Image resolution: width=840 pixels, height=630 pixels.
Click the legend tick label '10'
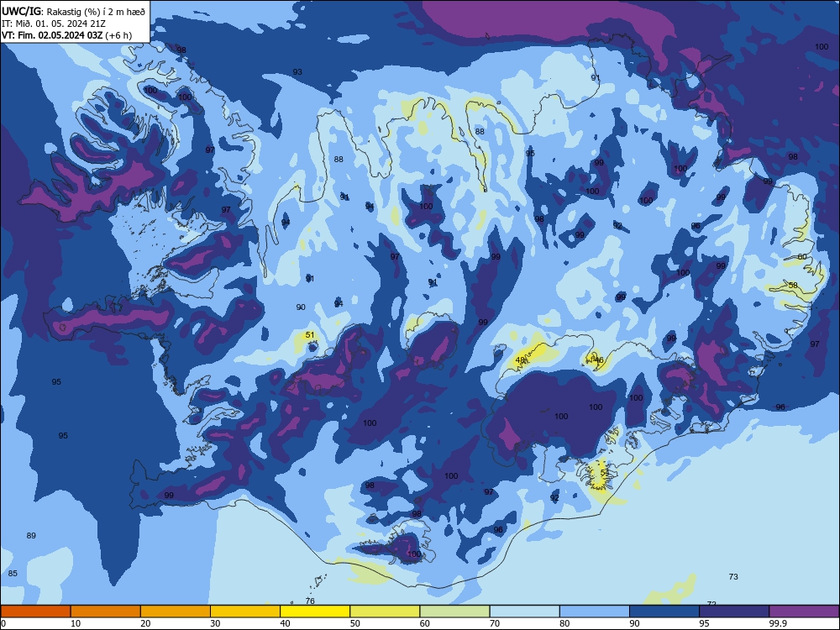pos(76,623)
